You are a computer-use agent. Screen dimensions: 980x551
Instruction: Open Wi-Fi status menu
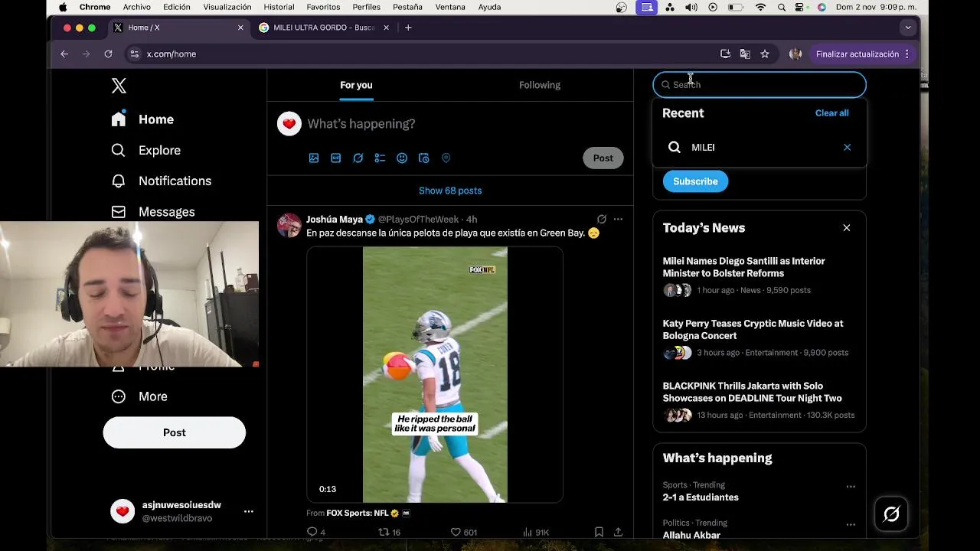click(760, 7)
